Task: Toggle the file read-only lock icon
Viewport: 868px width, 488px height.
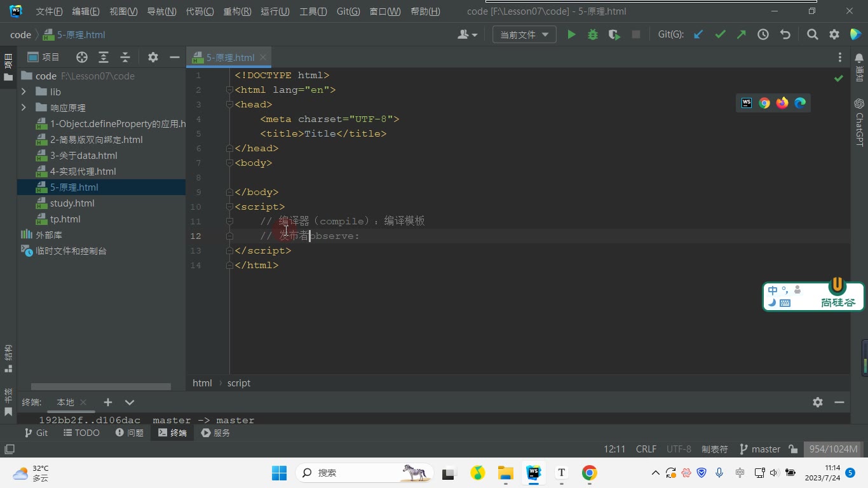Action: 793,449
